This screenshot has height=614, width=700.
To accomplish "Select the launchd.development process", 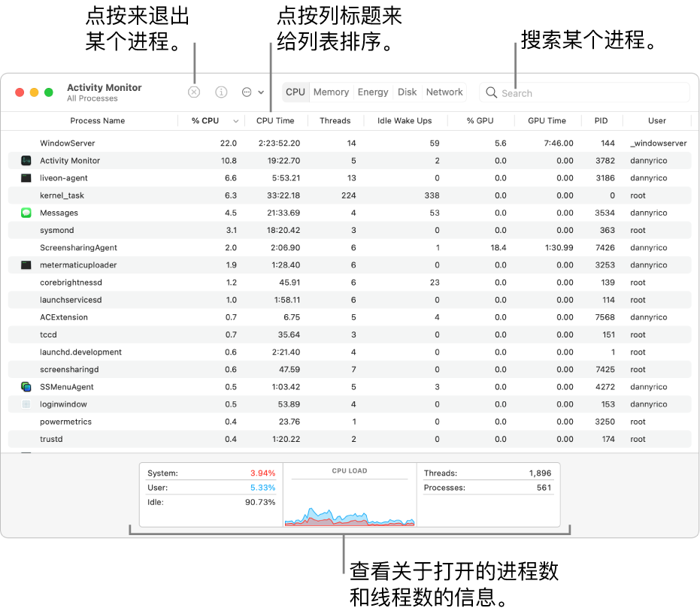I will click(x=350, y=352).
